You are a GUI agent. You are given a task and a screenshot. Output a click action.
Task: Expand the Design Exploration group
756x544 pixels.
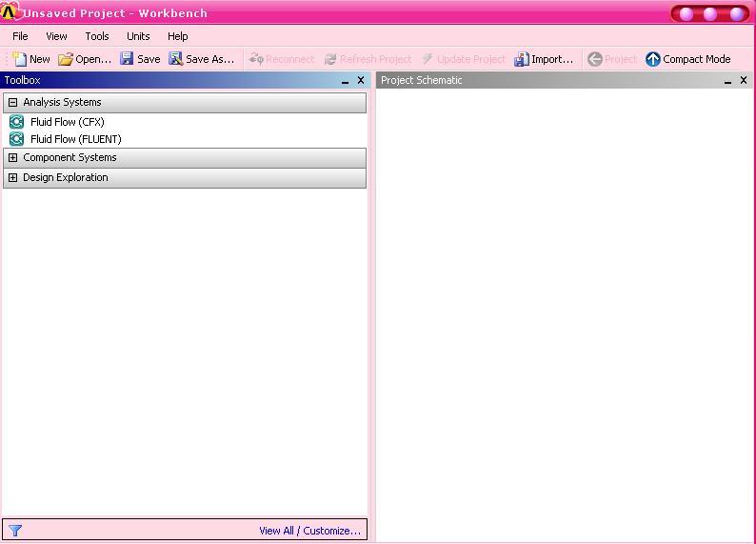coord(13,177)
